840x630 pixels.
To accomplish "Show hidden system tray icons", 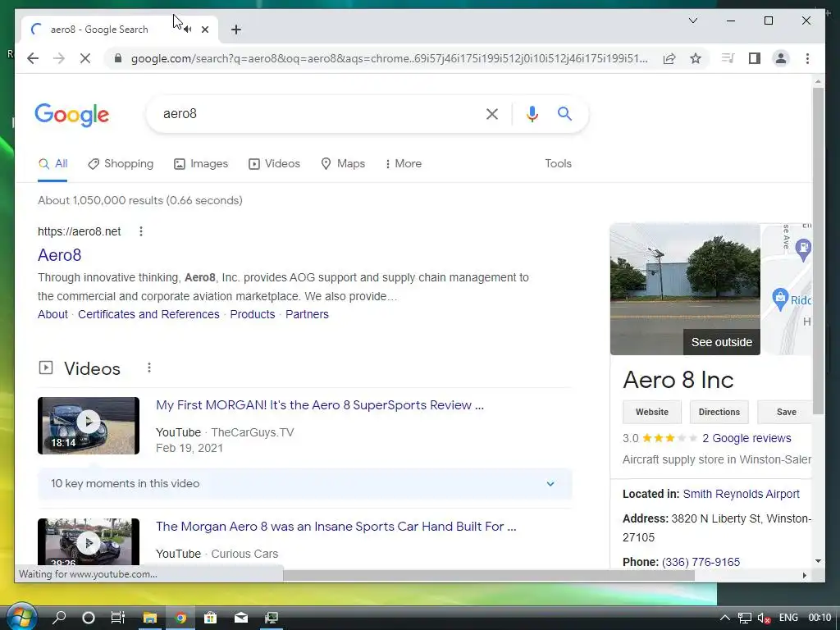I will pyautogui.click(x=724, y=618).
